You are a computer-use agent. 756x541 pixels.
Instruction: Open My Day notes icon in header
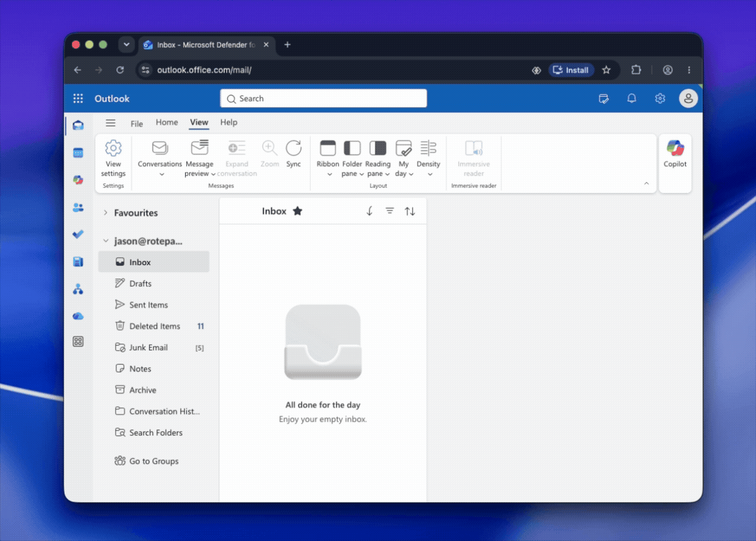(x=603, y=99)
